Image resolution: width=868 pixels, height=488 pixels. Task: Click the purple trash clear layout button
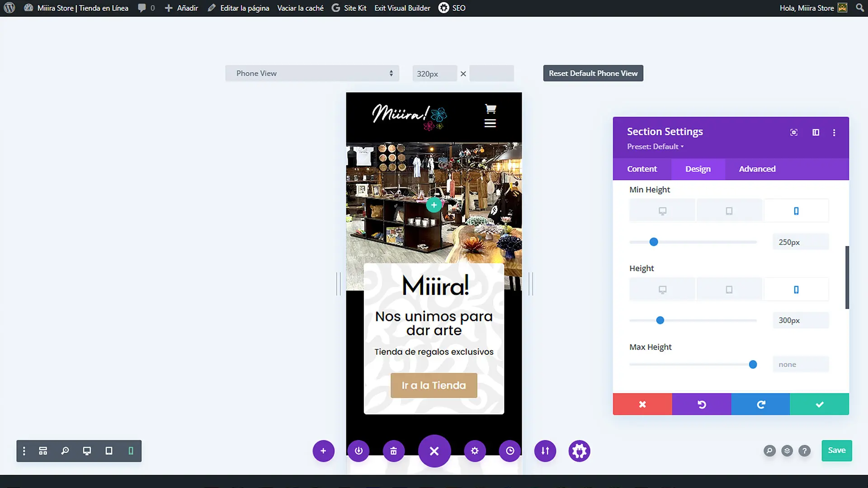394,451
